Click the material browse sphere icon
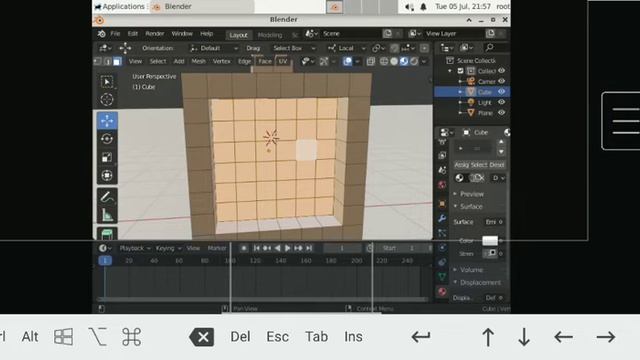The height and width of the screenshot is (360, 640). [x=459, y=178]
